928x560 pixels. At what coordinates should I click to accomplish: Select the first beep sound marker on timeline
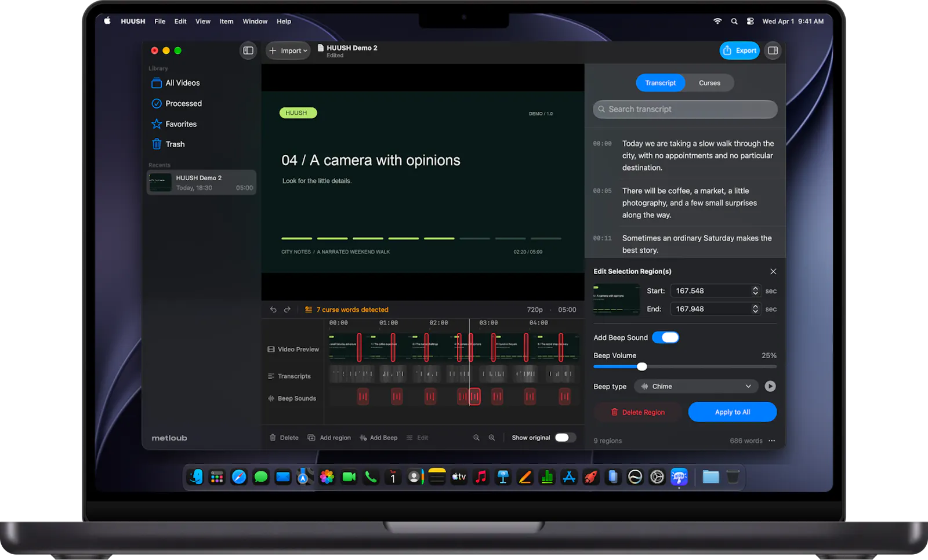[x=363, y=397]
